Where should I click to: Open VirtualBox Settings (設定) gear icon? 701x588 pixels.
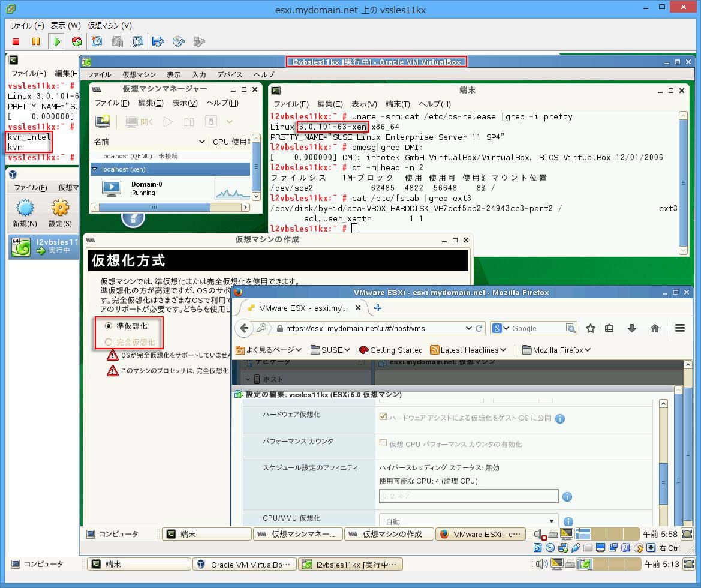(x=60, y=213)
